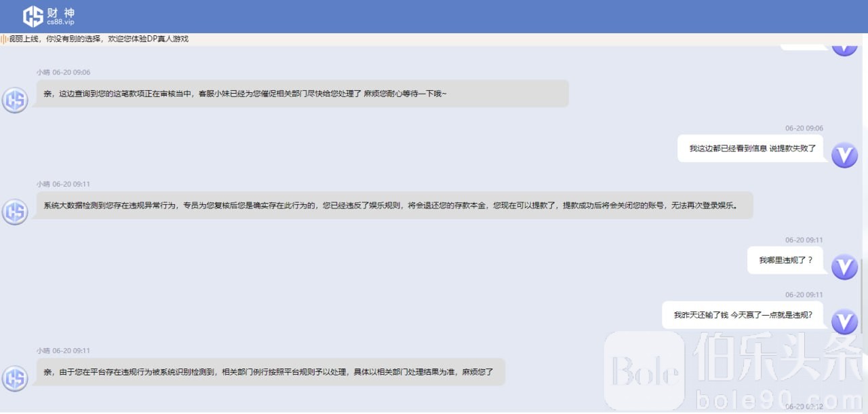Click user avatar next to 我哪里违规了 message
This screenshot has height=414, width=868.
pyautogui.click(x=844, y=267)
